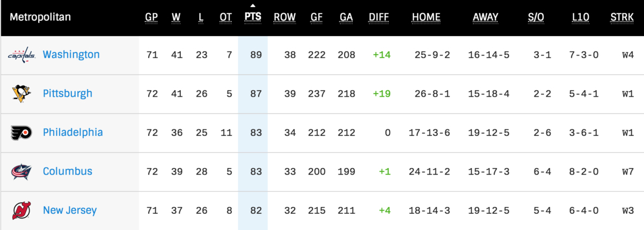Viewport: 644px width, 230px height.
Task: Sort by goals for (GF) header
Action: [x=317, y=17]
